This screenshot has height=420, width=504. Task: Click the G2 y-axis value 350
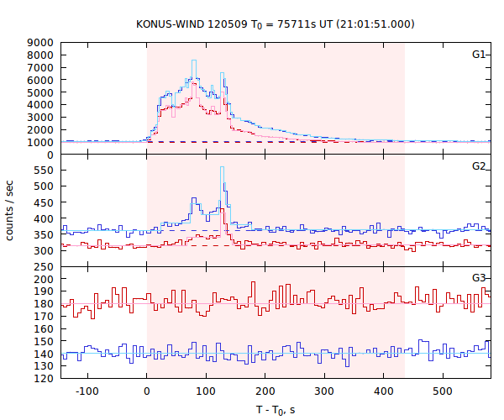[44, 235]
